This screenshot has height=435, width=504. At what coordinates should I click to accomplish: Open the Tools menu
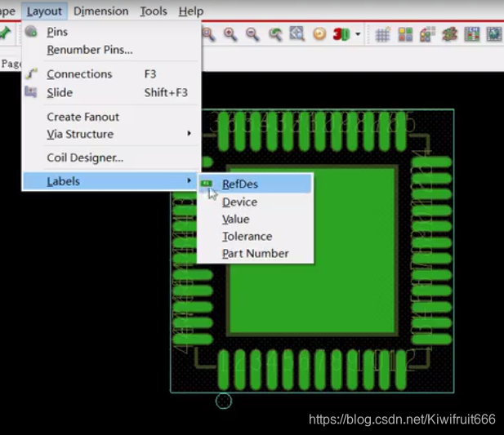[x=154, y=11]
